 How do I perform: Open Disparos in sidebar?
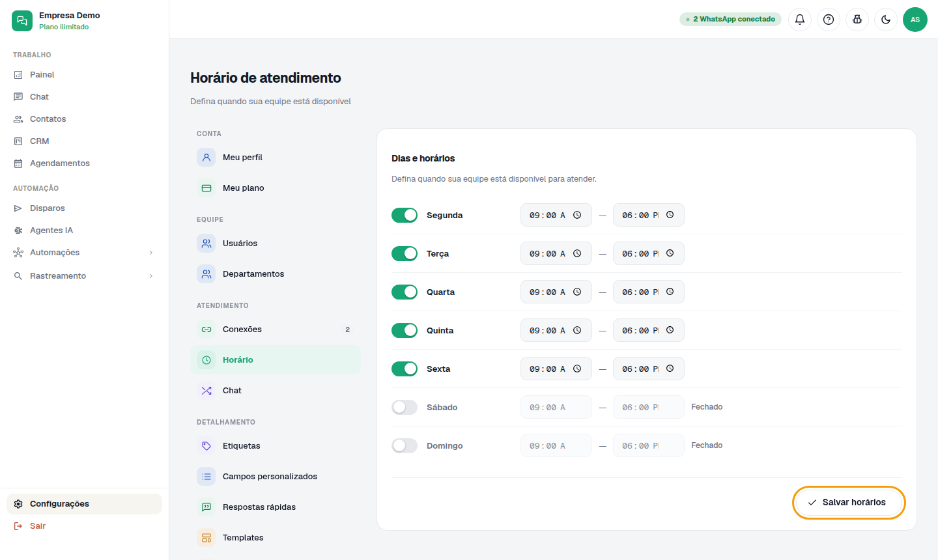tap(84, 208)
